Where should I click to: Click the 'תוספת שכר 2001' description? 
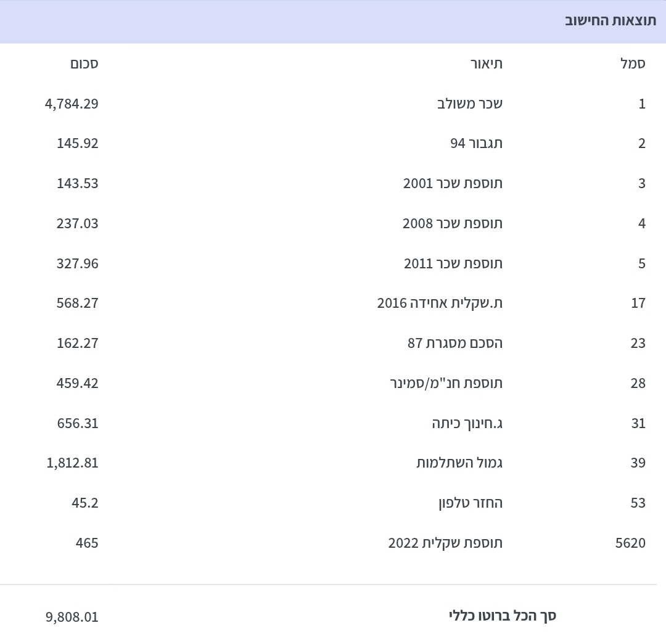453,184
